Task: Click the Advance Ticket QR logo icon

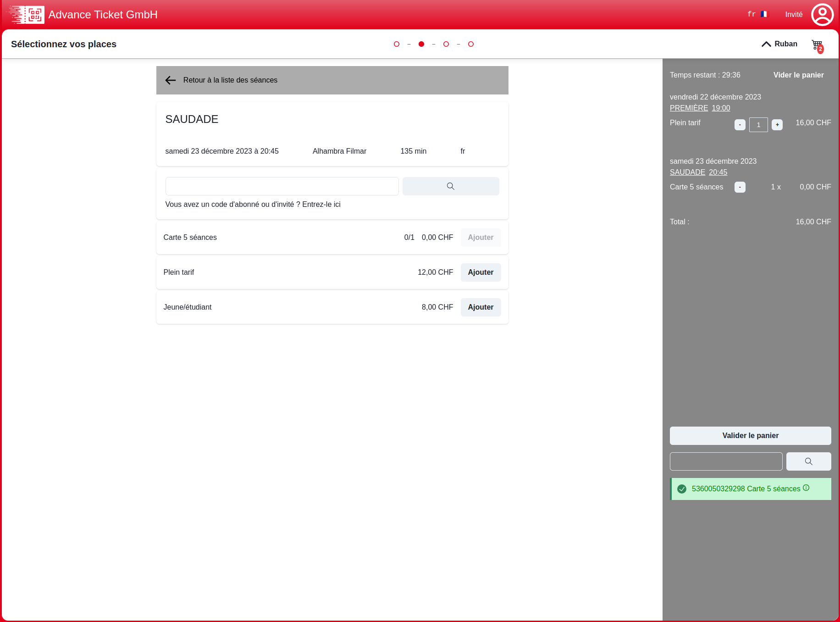Action: [x=27, y=15]
